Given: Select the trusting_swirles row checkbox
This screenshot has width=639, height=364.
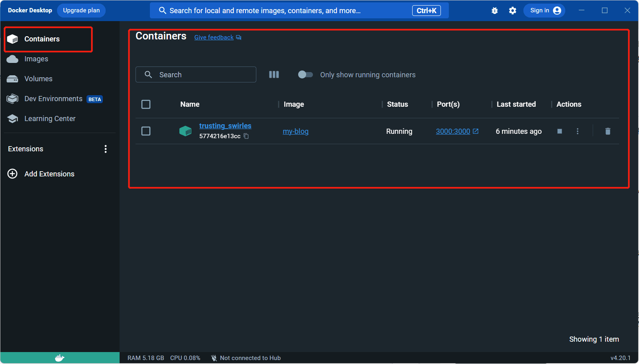Looking at the screenshot, I should (x=146, y=131).
